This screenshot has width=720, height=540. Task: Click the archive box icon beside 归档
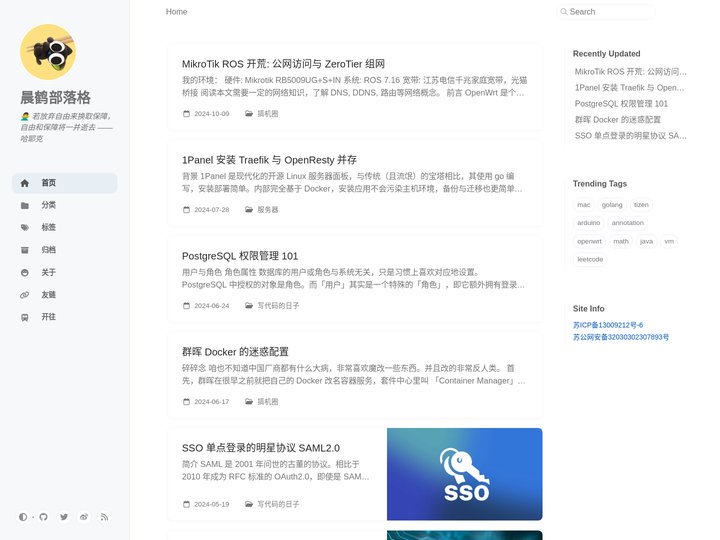click(25, 250)
